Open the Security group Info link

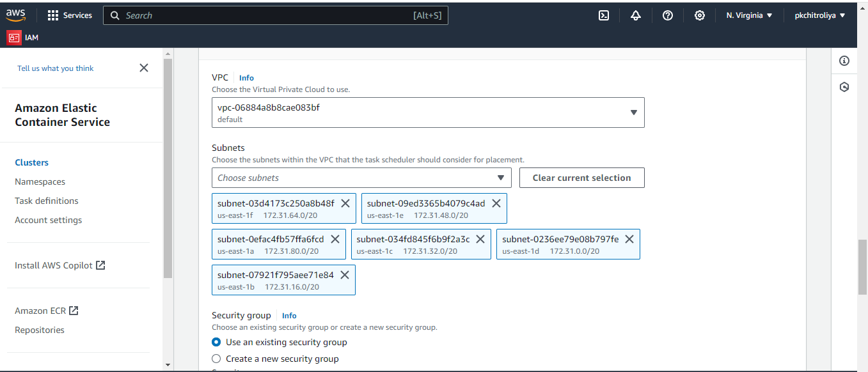click(x=289, y=316)
